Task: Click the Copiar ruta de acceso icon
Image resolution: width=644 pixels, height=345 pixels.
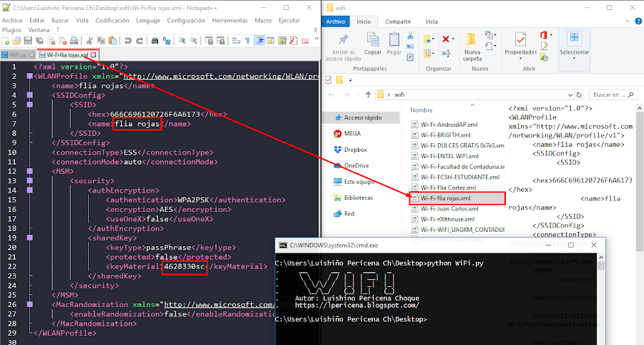Action: (x=410, y=47)
